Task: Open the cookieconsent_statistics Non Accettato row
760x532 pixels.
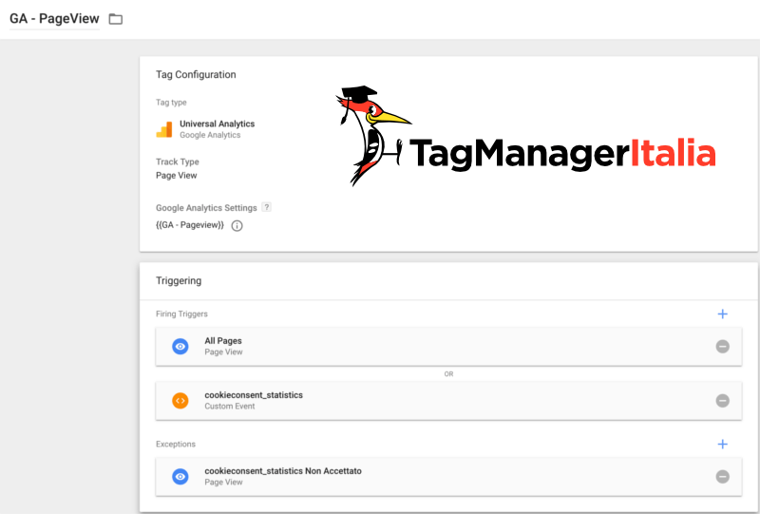Action: tap(448, 476)
